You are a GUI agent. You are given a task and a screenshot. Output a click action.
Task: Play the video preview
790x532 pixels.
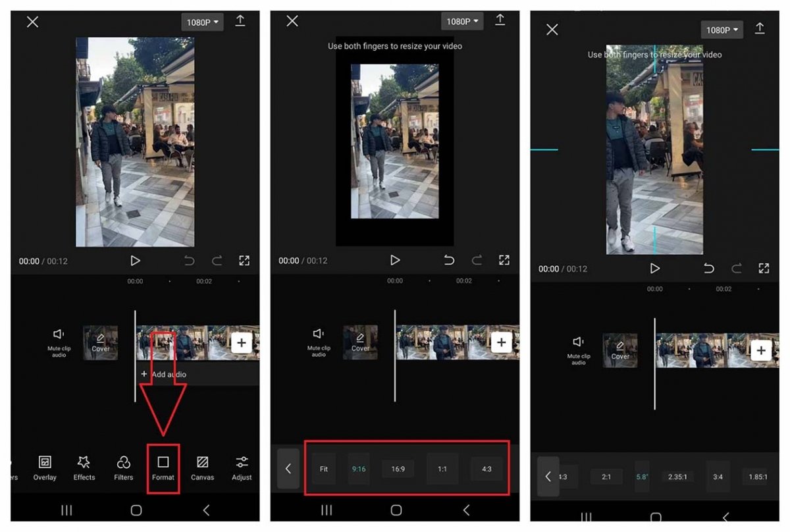click(136, 260)
